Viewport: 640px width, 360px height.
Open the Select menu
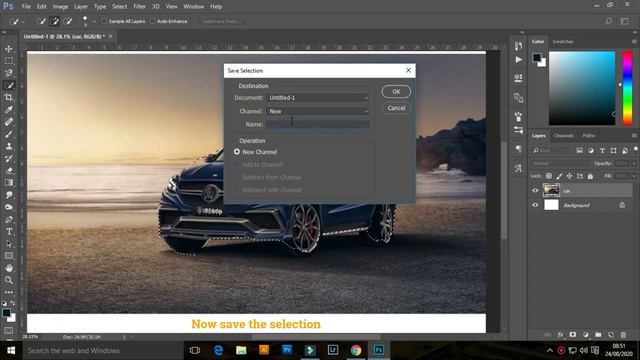click(x=120, y=7)
